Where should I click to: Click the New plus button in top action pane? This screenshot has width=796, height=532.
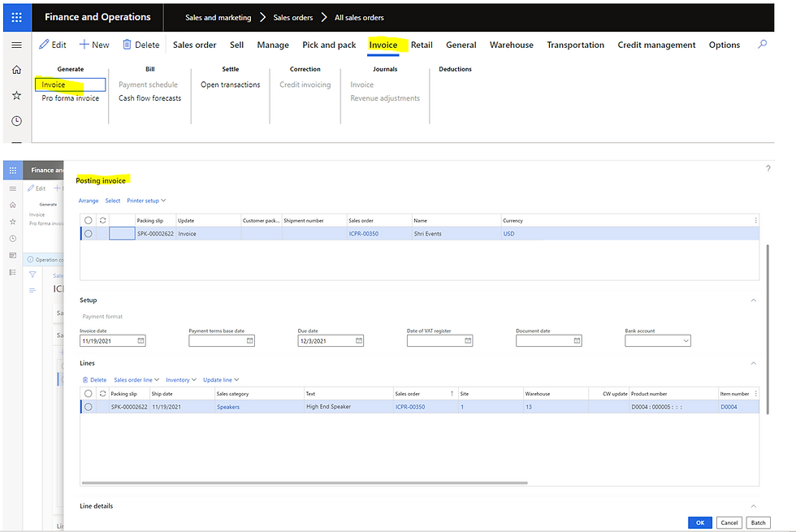94,45
